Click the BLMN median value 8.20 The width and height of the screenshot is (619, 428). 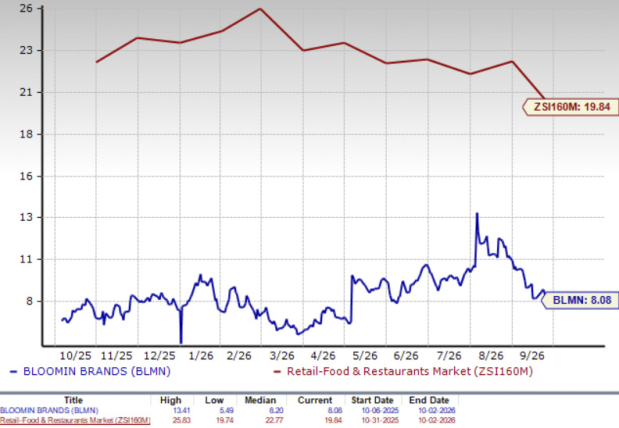276,411
